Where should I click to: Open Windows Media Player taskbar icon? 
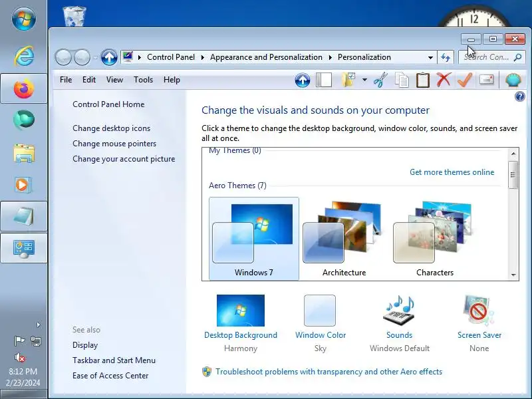pos(23,185)
